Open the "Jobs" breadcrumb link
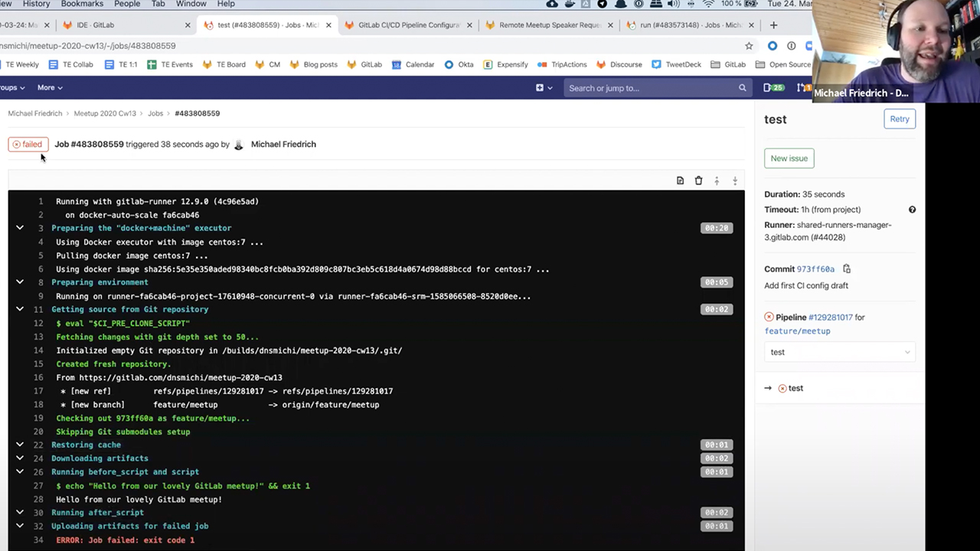The image size is (980, 551). tap(155, 113)
